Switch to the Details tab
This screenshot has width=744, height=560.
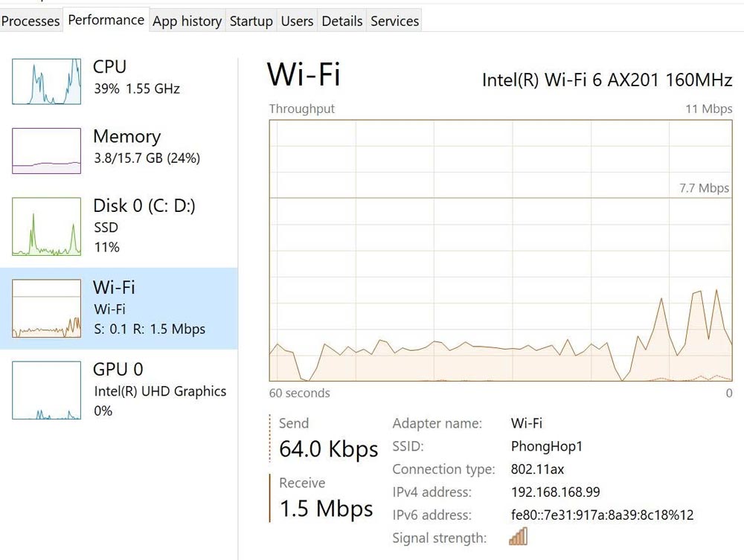[341, 22]
